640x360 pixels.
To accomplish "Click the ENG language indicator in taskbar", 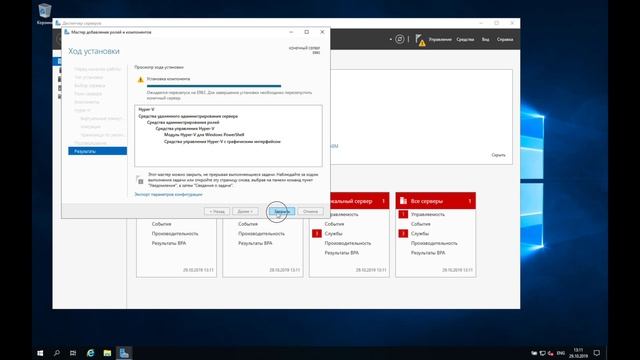I will tap(561, 353).
